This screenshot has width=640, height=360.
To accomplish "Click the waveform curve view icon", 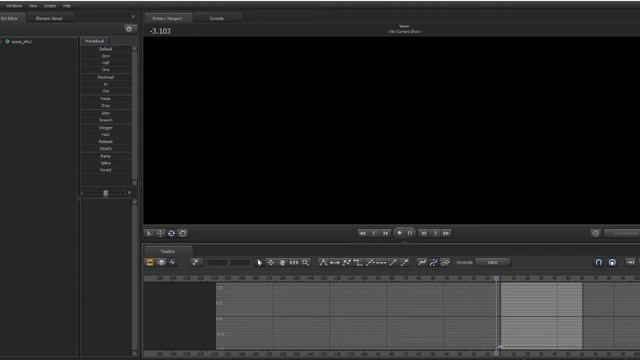I will pos(172,262).
